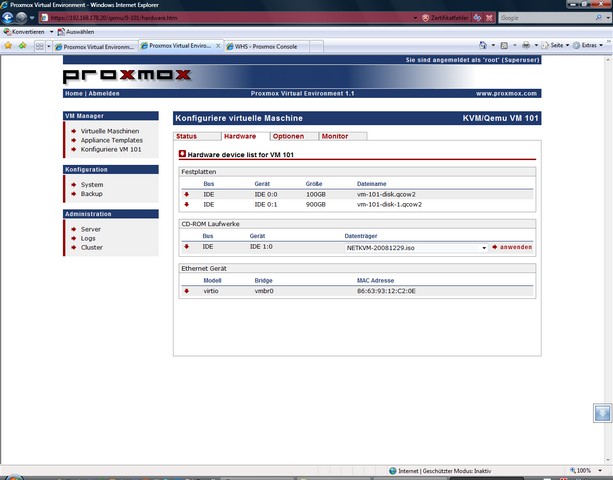
Task: Click the refresh icon beside address bar
Action: pyautogui.click(x=477, y=18)
